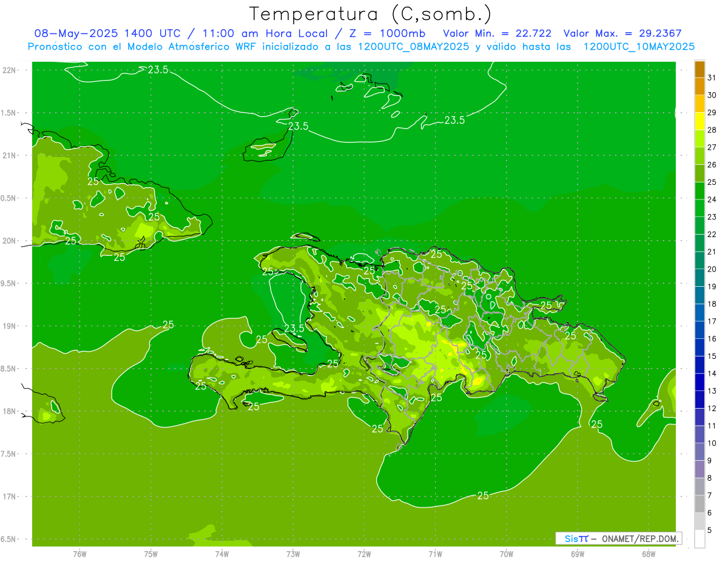Click the 69W longitude axis label
728x562 pixels.
coord(578,554)
